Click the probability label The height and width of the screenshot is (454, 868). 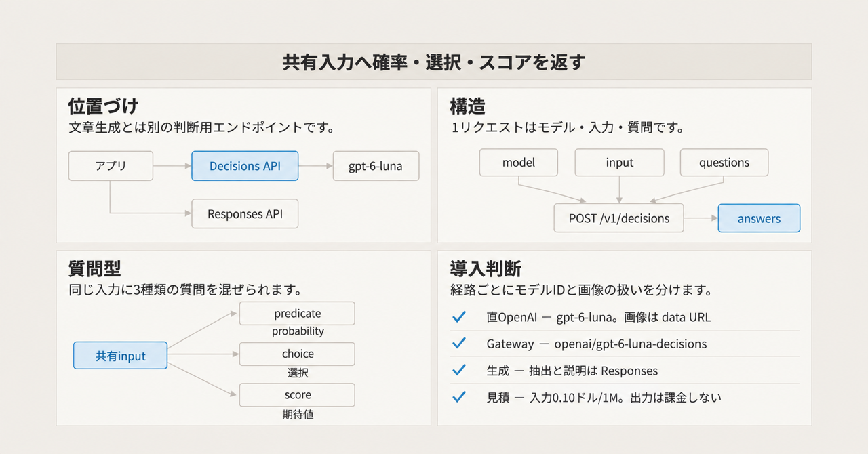coord(298,332)
